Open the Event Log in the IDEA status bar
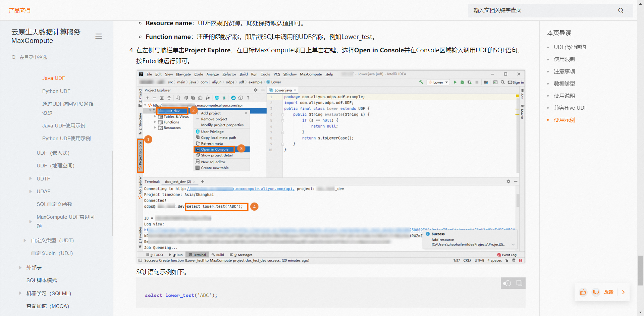The height and width of the screenshot is (316, 644). click(507, 255)
